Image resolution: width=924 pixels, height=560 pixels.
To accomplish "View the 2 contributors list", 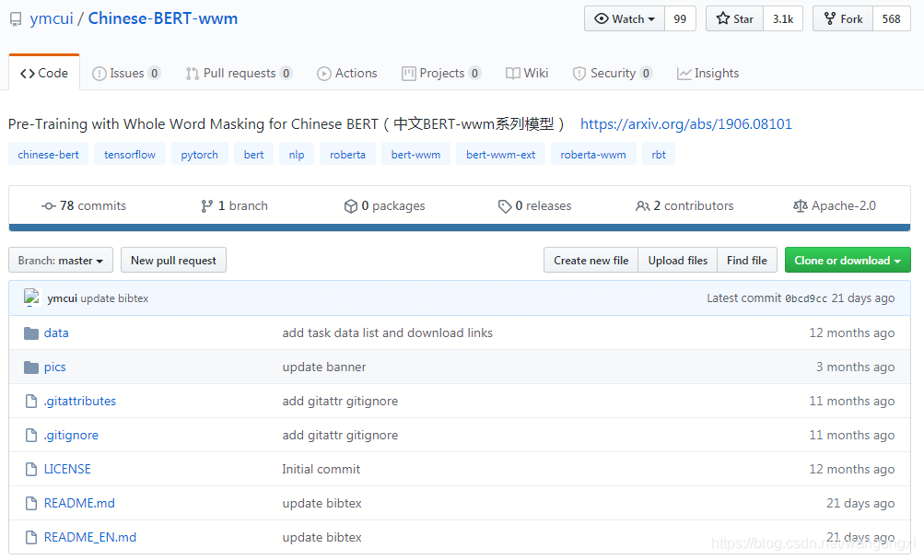I will (684, 205).
